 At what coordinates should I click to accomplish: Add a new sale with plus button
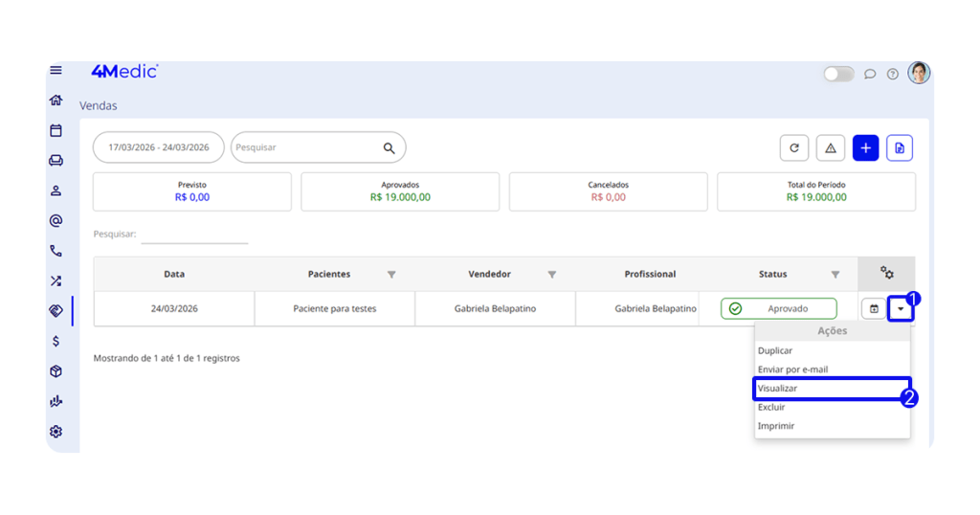tap(865, 147)
